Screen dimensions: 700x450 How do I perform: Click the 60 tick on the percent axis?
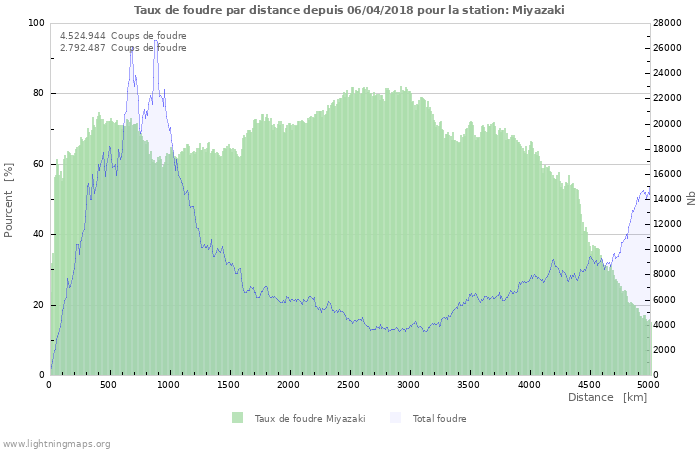pos(39,164)
